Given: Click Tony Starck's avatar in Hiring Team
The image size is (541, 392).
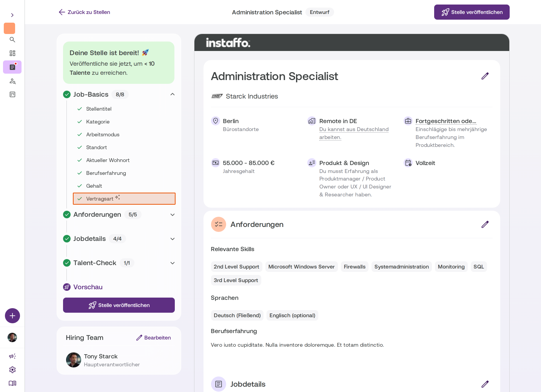Looking at the screenshot, I should [74, 360].
